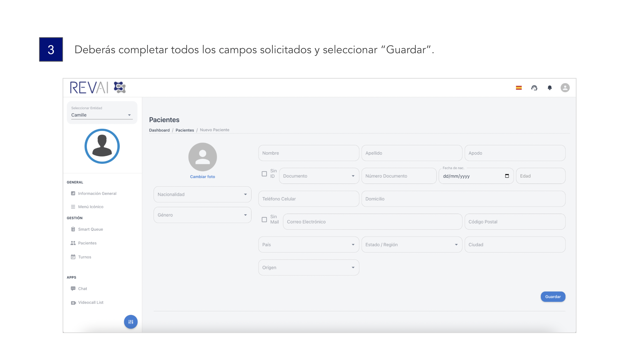Click the blue settings sliders button
Image resolution: width=644 pixels, height=362 pixels.
131,322
